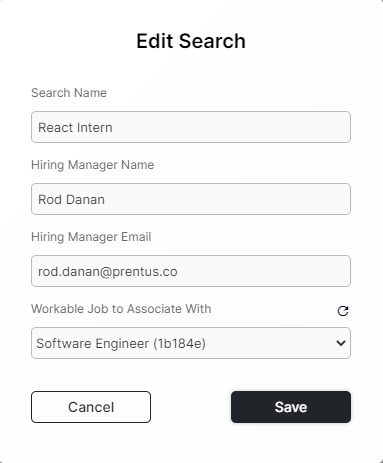Screen dimensions: 383x463
Task: Click the 'Workable Job to Associate With' label
Action: [121, 309]
